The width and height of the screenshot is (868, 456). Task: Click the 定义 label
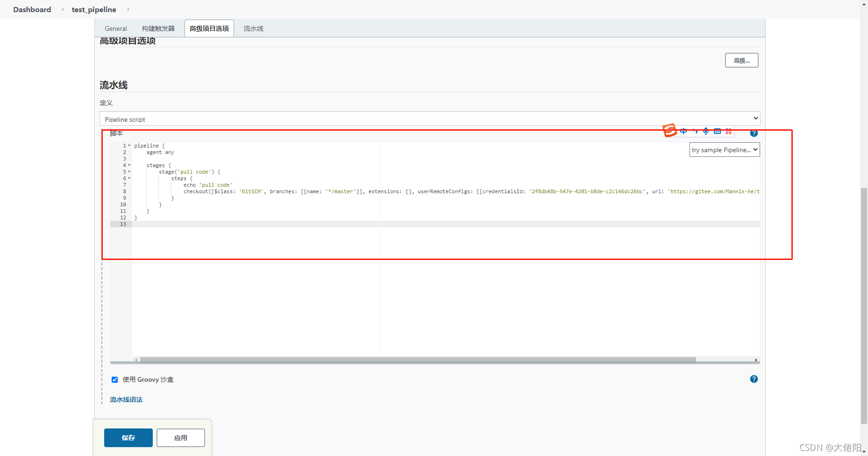[106, 103]
